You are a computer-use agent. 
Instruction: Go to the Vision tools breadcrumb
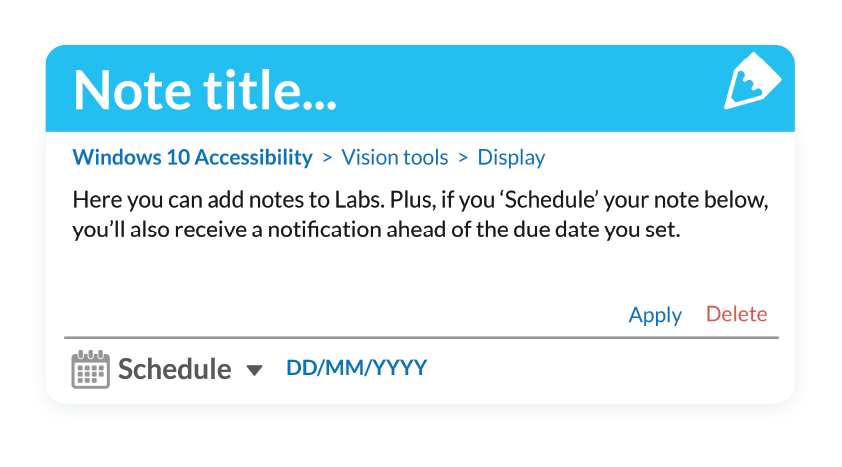coord(395,157)
